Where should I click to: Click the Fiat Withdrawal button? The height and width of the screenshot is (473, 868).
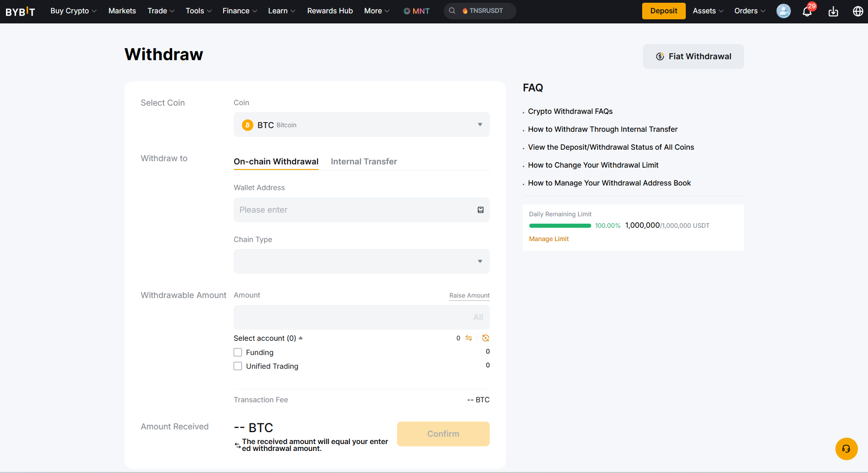[x=693, y=56]
